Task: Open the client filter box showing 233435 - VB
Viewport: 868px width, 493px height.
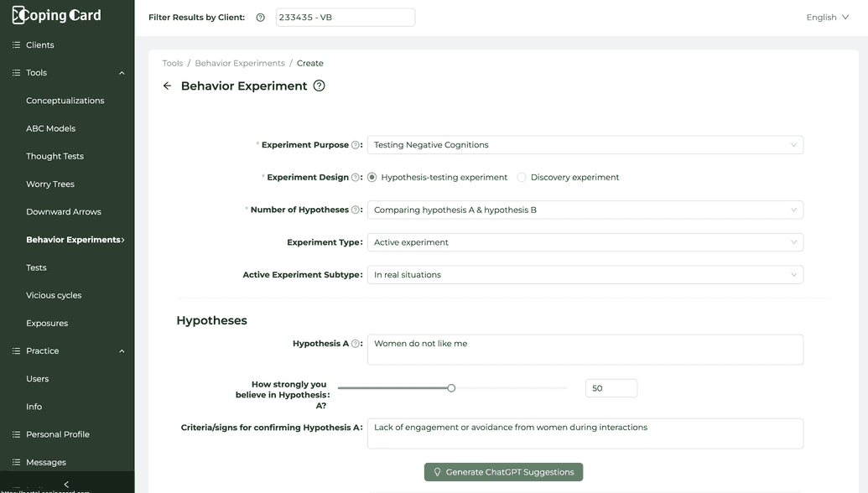Action: (346, 17)
